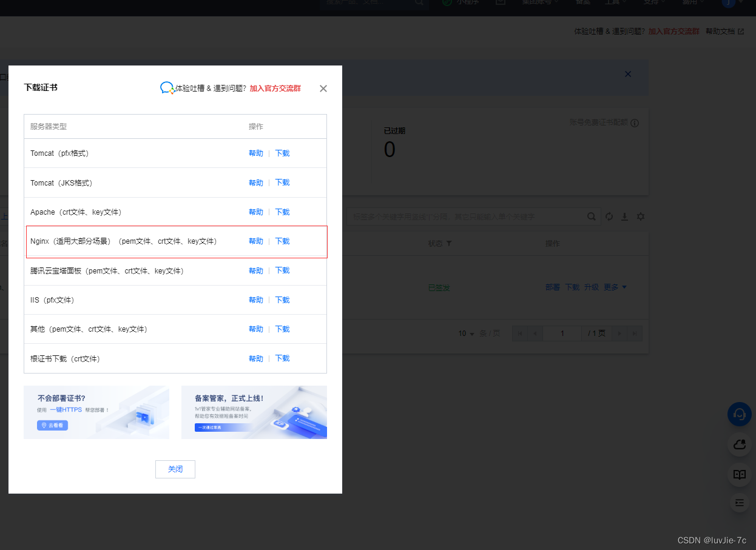Open help for the 根证书下载 row
Viewport: 756px width, 550px height.
tap(256, 358)
